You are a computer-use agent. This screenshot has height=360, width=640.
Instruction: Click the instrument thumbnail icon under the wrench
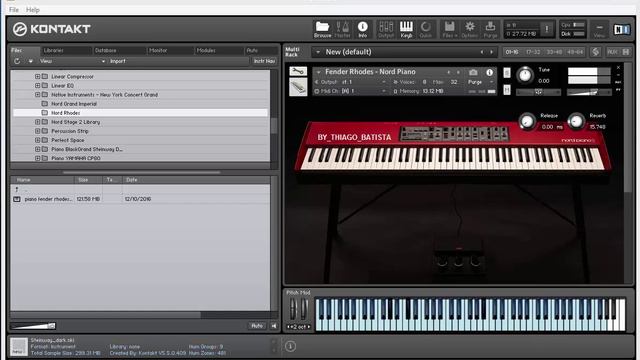298,87
